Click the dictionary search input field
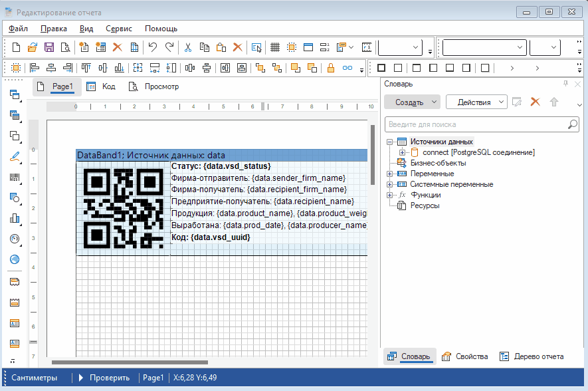Screen dimensions: 588x391 pyautogui.click(x=482, y=124)
